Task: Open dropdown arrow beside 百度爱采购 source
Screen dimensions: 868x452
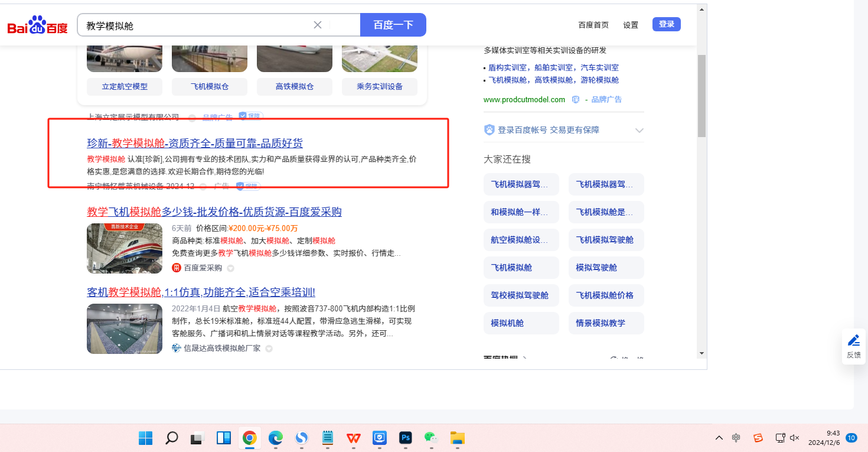Action: tap(231, 268)
